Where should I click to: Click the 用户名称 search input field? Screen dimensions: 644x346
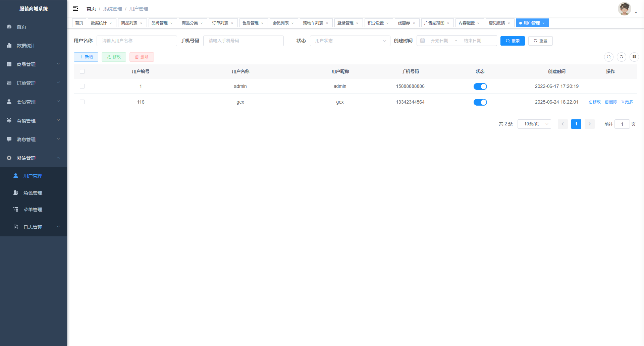[x=137, y=41]
